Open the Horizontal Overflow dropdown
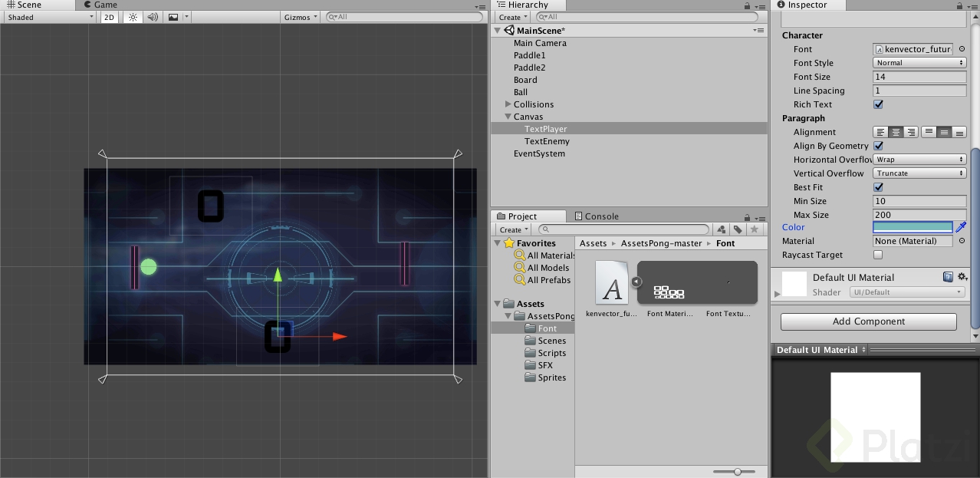The height and width of the screenshot is (478, 980). click(919, 160)
